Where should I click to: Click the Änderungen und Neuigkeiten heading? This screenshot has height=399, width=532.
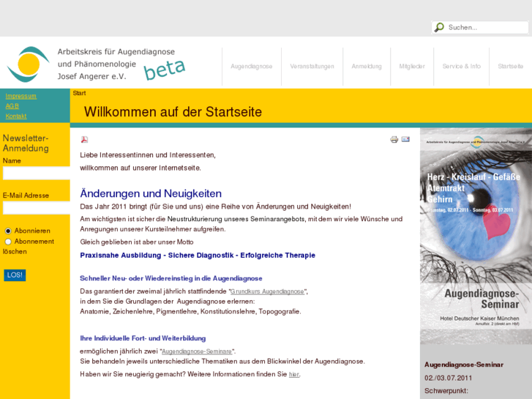(151, 193)
